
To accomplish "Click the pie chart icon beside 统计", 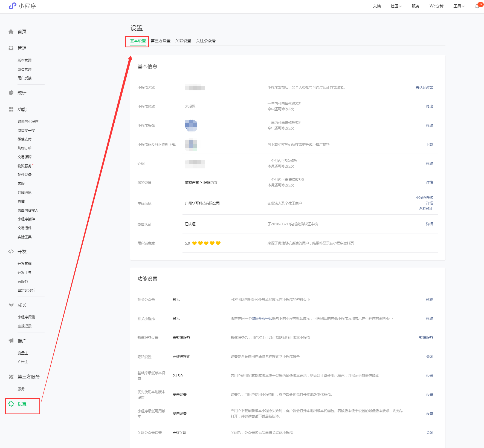I will click(x=11, y=93).
